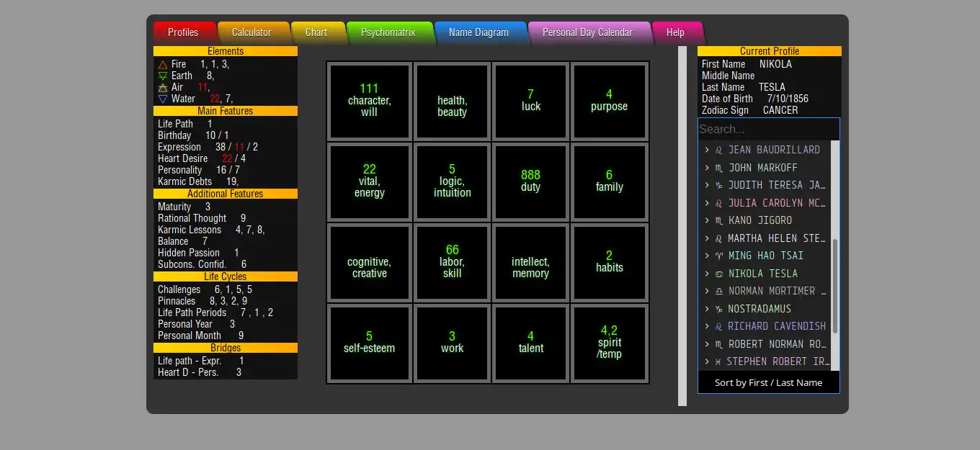Click the Pisces icon beside STEPHEN ROBERT
This screenshot has width=980, height=450.
tap(718, 361)
